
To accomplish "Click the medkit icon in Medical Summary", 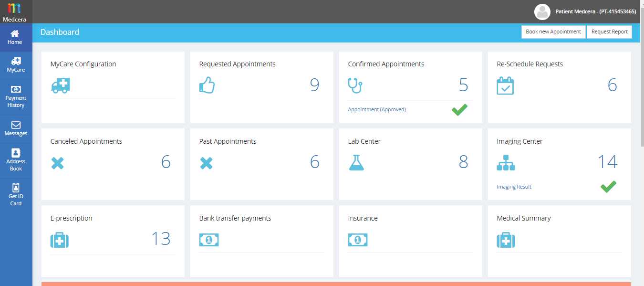I will 506,240.
